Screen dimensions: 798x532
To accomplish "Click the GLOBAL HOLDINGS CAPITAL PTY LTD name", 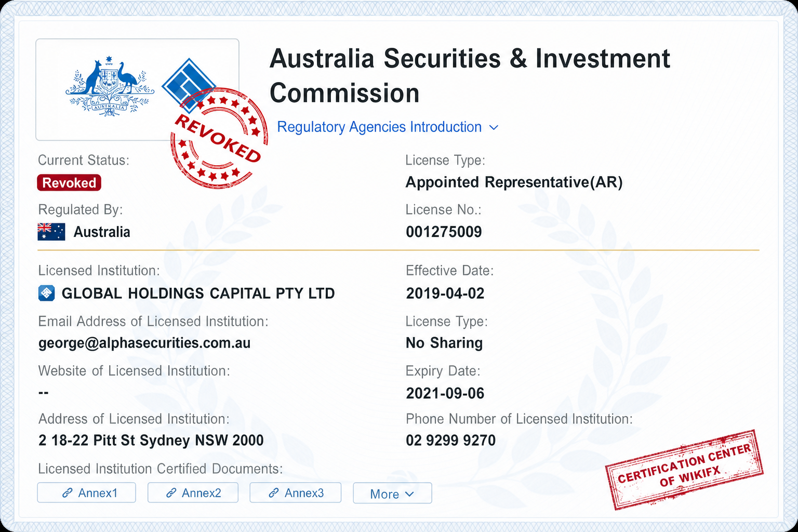I will (198, 294).
